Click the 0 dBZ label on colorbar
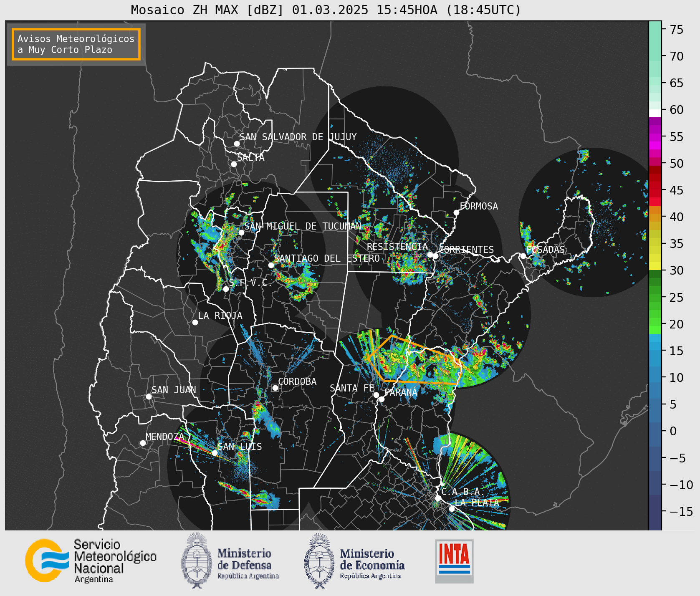The height and width of the screenshot is (596, 700). (673, 431)
